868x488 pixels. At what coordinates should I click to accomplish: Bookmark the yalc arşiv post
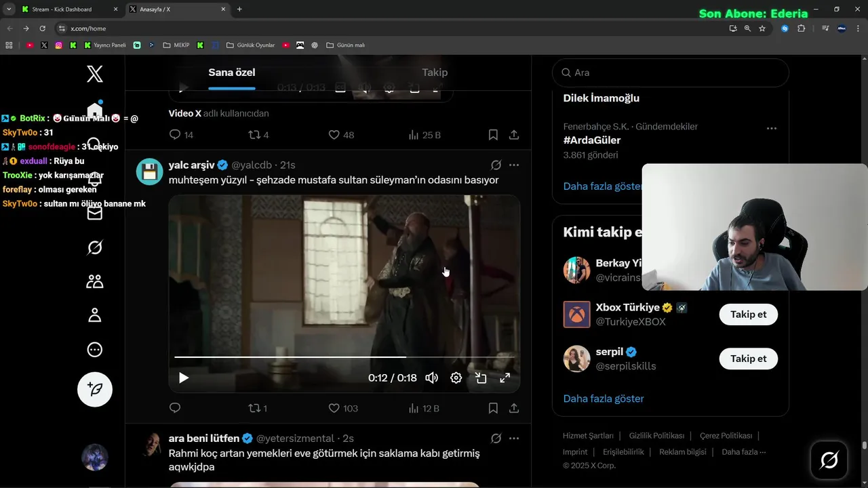(x=493, y=408)
